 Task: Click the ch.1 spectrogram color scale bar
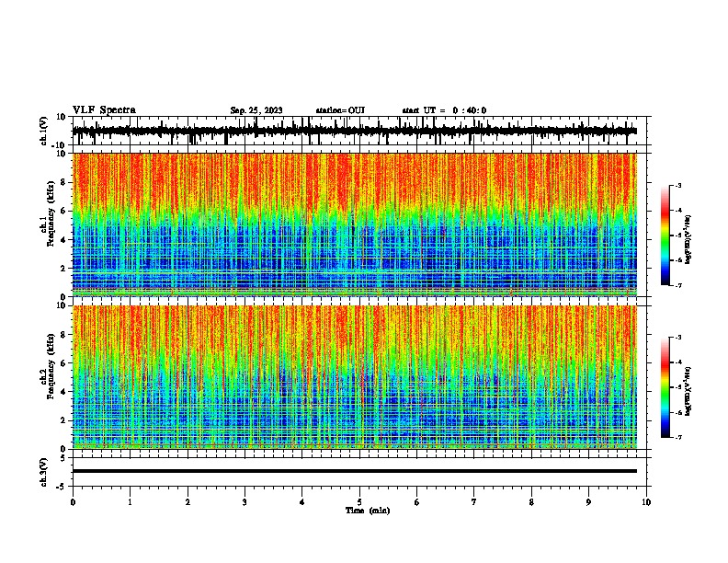(x=665, y=235)
